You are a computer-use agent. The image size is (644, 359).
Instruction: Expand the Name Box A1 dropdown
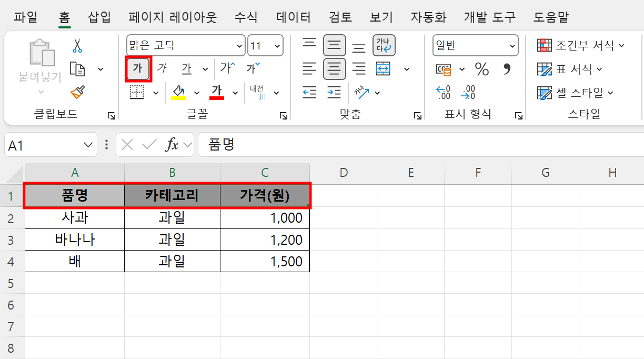(x=88, y=145)
